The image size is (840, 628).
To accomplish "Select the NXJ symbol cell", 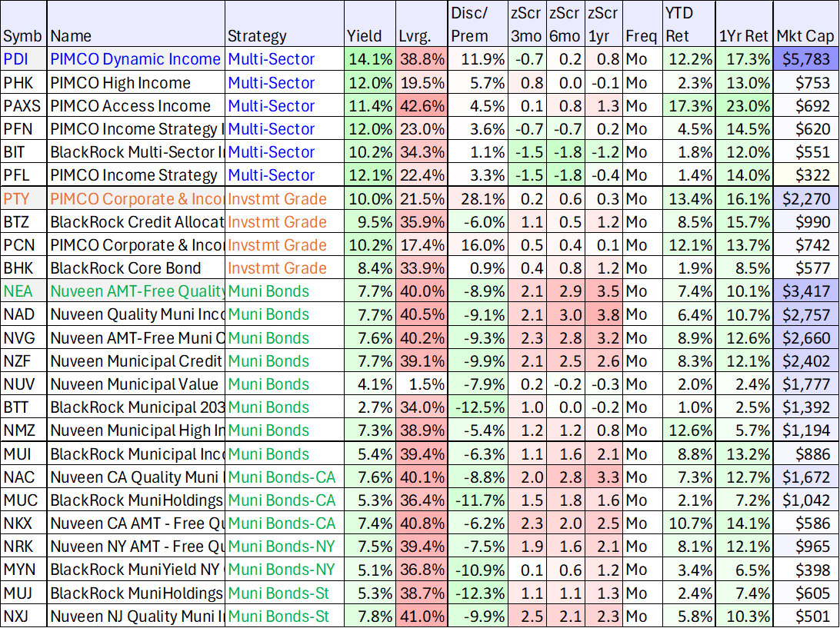I will tap(24, 616).
